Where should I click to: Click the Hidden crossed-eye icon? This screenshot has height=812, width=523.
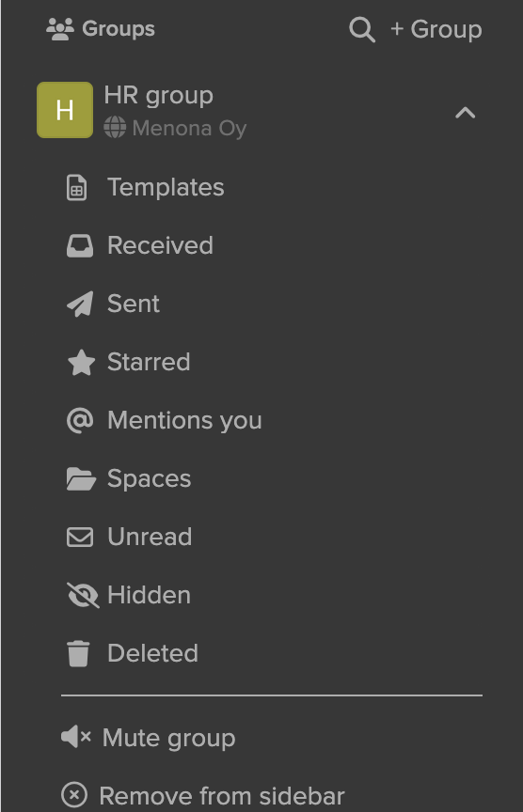point(83,595)
